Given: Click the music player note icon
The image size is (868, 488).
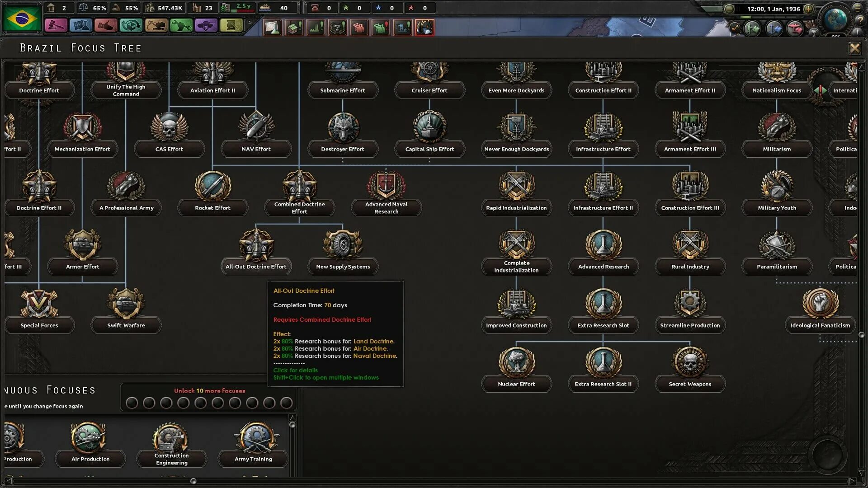Looking at the screenshot, I should (x=735, y=28).
